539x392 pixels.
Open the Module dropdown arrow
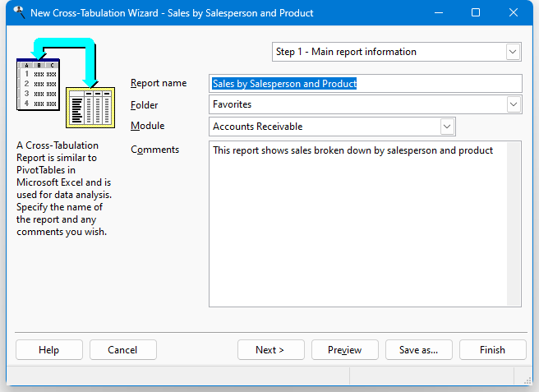[447, 127]
